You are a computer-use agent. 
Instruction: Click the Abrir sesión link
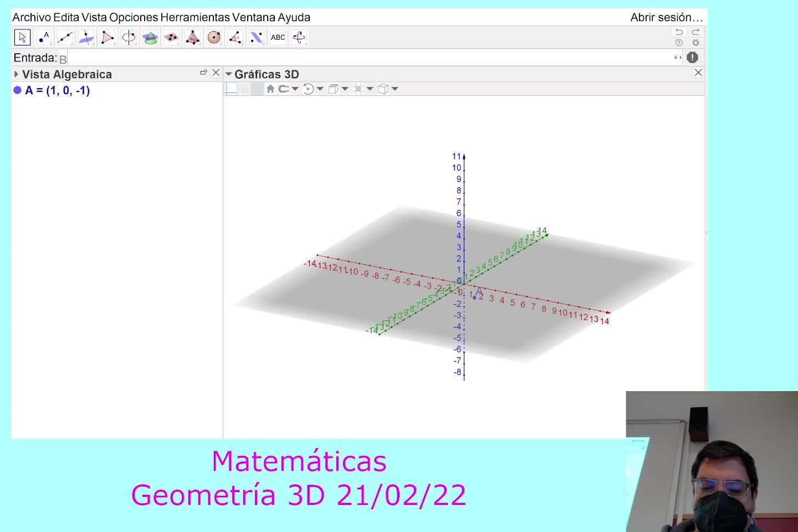[x=666, y=17]
